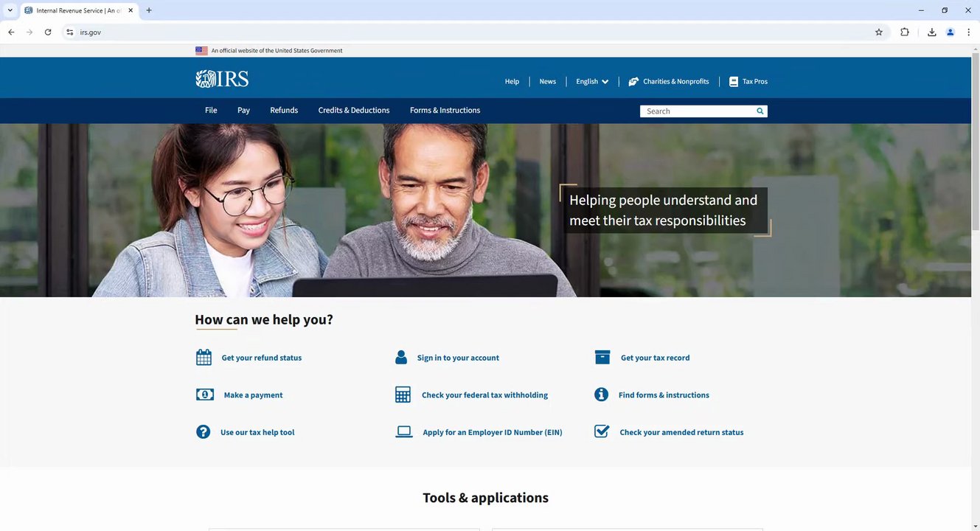
Task: Reload the page
Action: (x=48, y=32)
